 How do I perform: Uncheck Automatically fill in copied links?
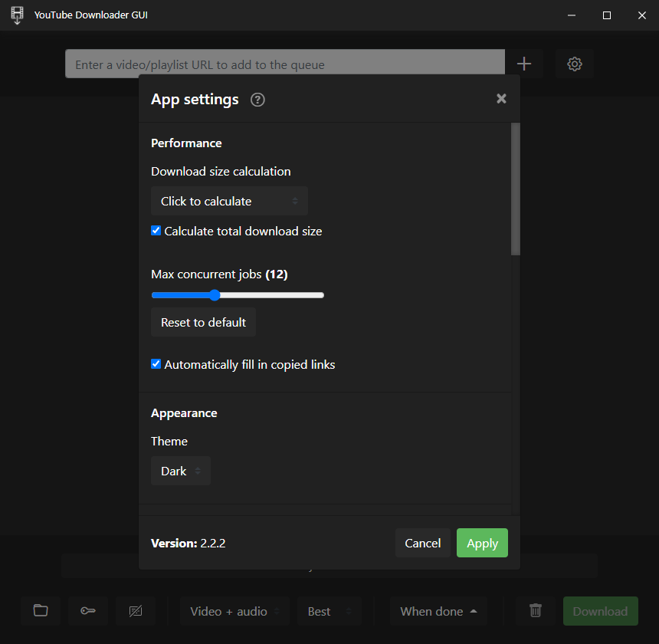(x=156, y=364)
